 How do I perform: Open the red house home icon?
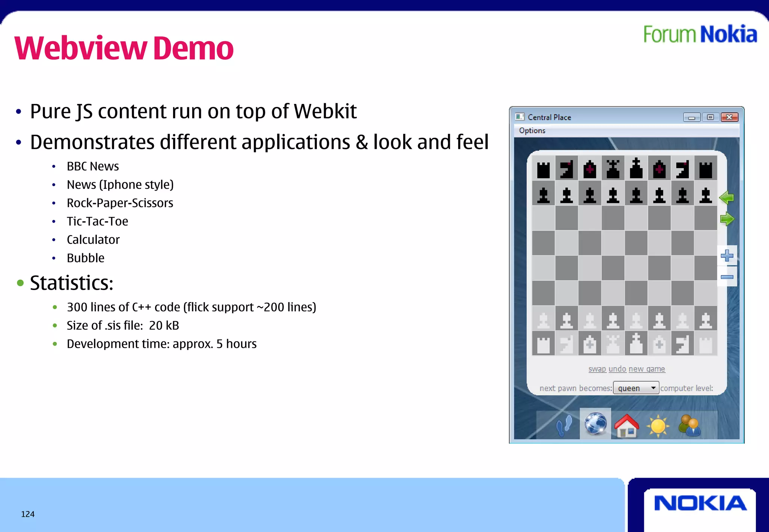(x=627, y=425)
